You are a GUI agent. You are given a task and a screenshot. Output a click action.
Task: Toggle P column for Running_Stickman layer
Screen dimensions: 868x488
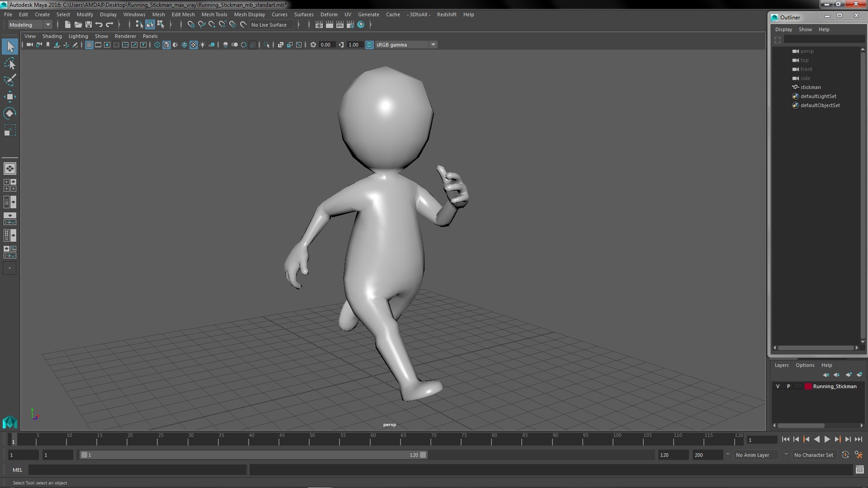click(788, 386)
